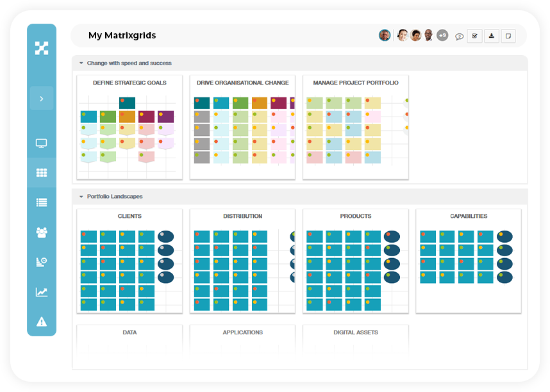Select the dark teal top cell in Strategic Goals
The width and height of the screenshot is (550, 392).
click(127, 103)
